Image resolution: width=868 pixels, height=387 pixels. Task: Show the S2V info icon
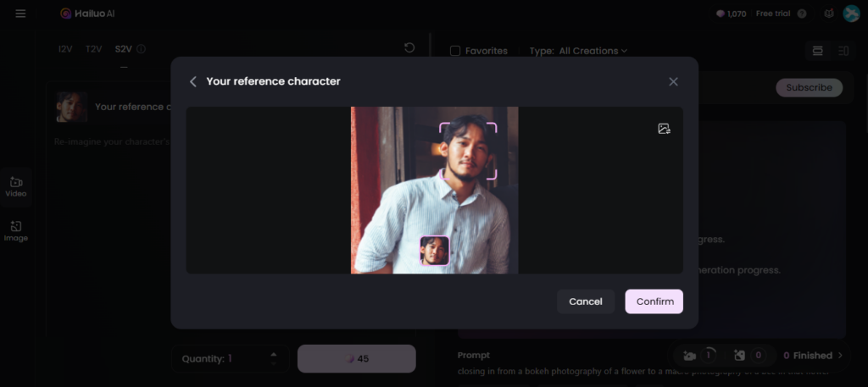pos(141,48)
